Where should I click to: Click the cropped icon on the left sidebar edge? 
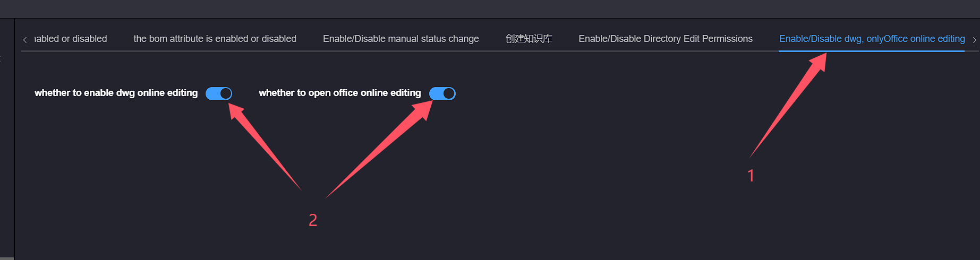pos(1,58)
